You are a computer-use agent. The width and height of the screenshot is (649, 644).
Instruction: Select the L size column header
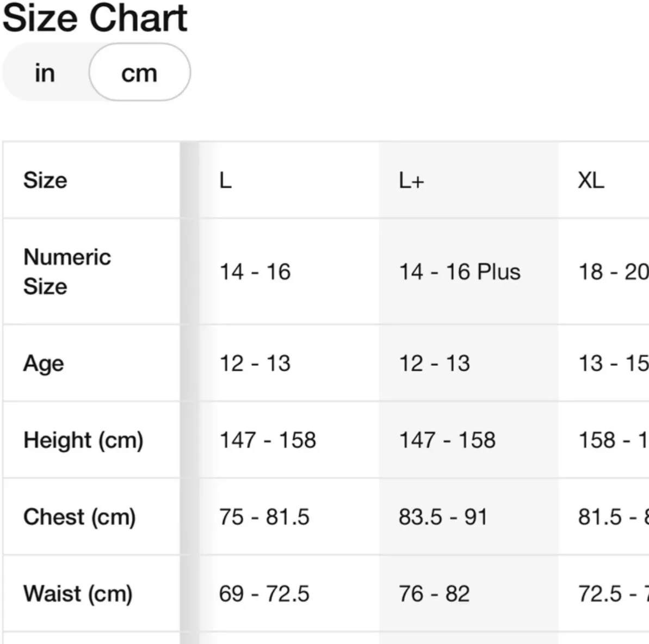coord(226,181)
